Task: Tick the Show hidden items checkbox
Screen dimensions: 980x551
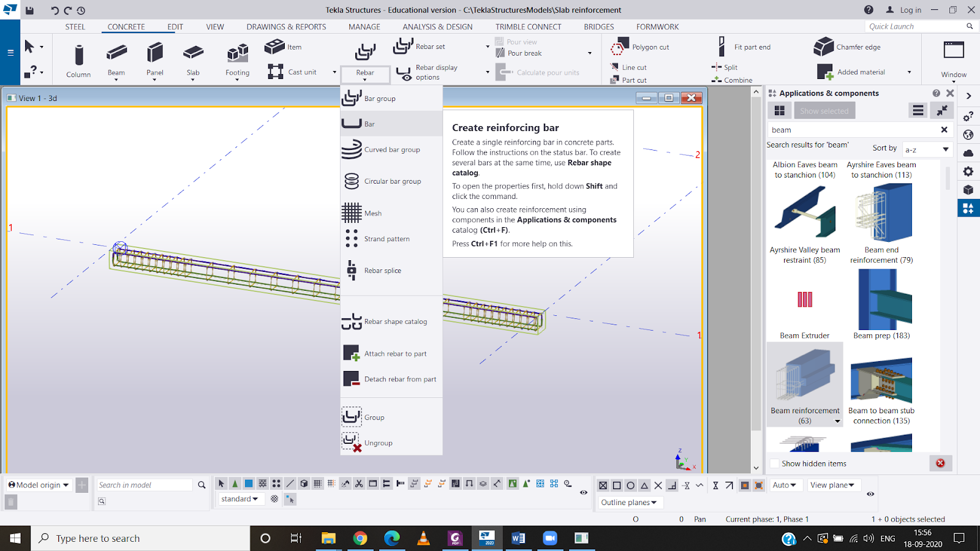Action: 775,463
